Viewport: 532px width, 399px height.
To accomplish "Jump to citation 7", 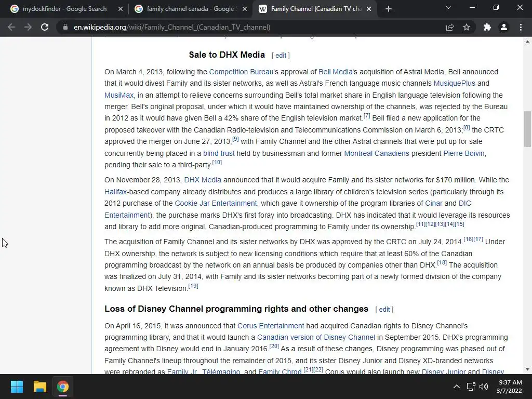I will click(x=367, y=116).
